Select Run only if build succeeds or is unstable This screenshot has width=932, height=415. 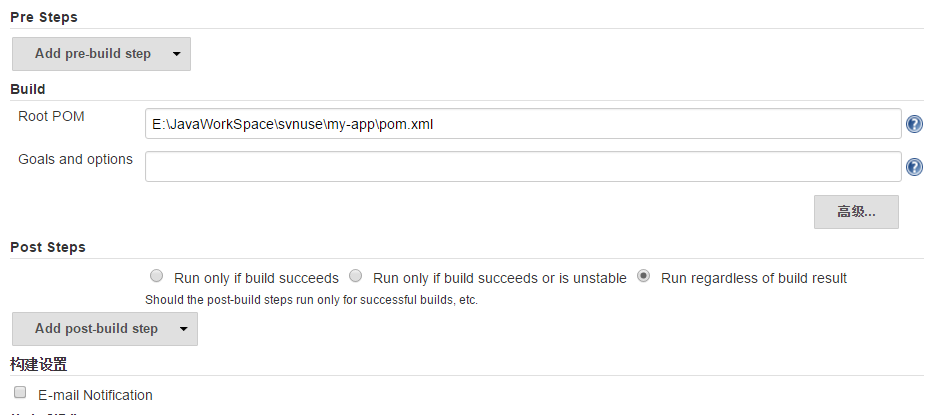point(355,276)
